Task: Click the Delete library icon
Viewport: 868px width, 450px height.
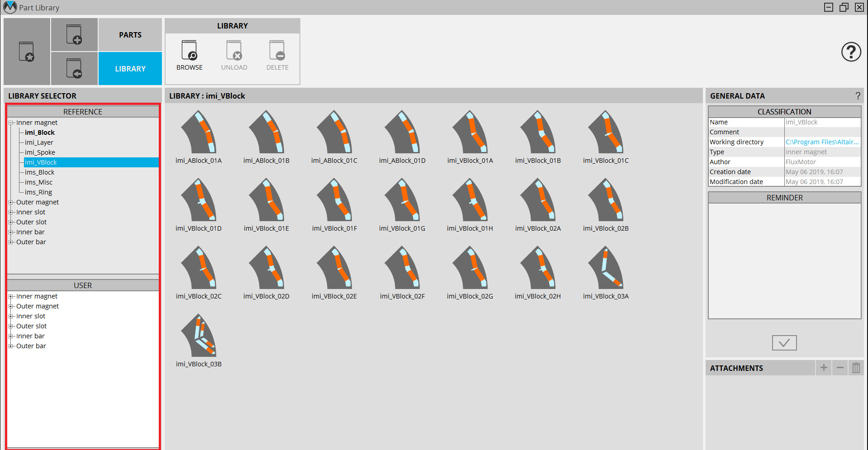Action: tap(277, 51)
